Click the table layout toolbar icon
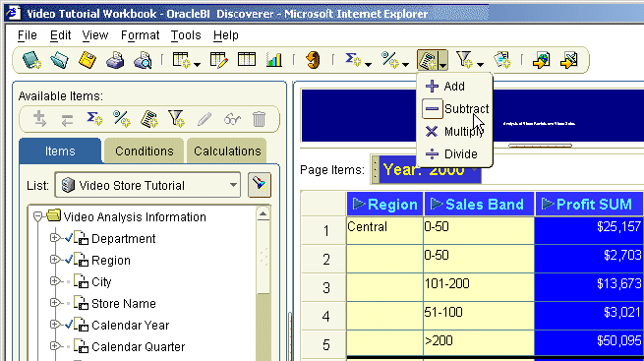 247,60
